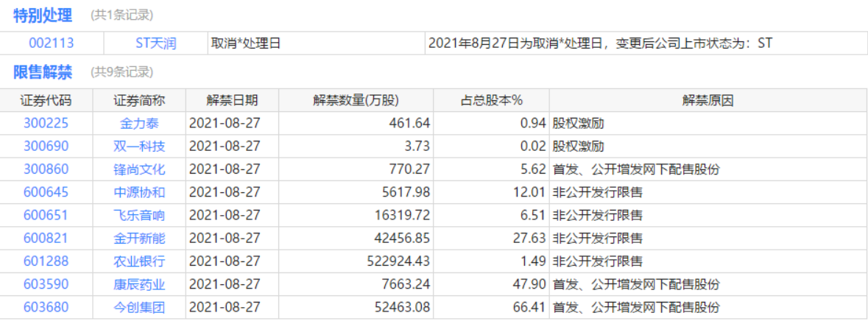Screen dimensions: 868x324
Task: Select the 52463.08 unlock quantity cell
Action: click(356, 307)
